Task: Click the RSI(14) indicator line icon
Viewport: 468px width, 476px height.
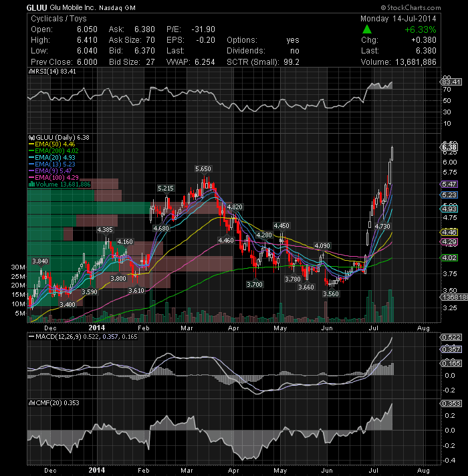Action: 31,72
